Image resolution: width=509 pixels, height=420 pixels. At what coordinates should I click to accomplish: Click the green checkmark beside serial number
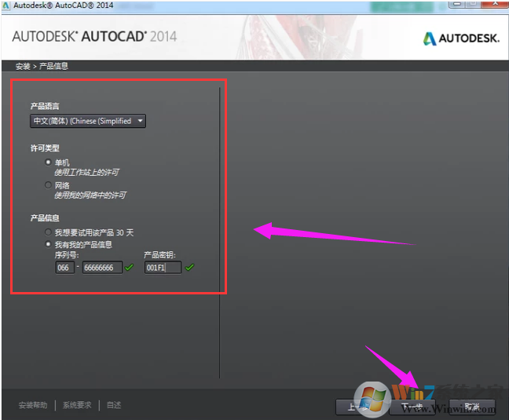coord(129,268)
